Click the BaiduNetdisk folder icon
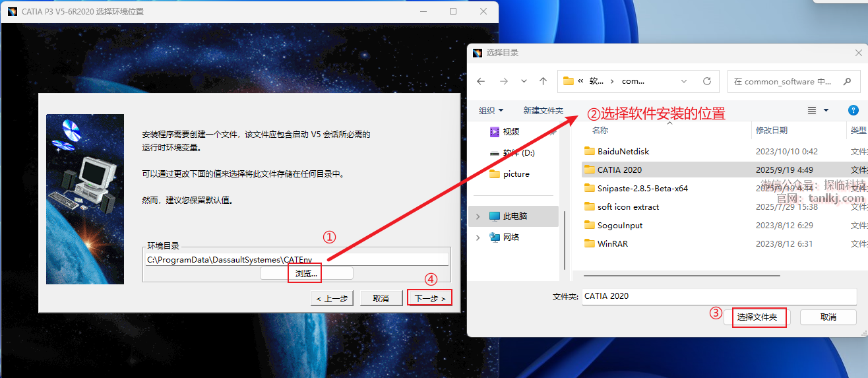Image resolution: width=868 pixels, height=378 pixels. pos(590,151)
